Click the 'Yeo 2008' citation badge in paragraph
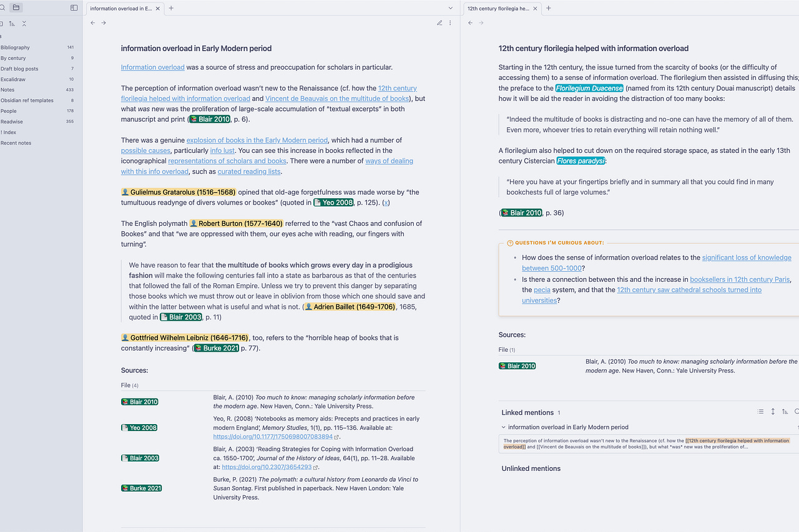Viewport: 799px width, 532px height. pyautogui.click(x=334, y=203)
